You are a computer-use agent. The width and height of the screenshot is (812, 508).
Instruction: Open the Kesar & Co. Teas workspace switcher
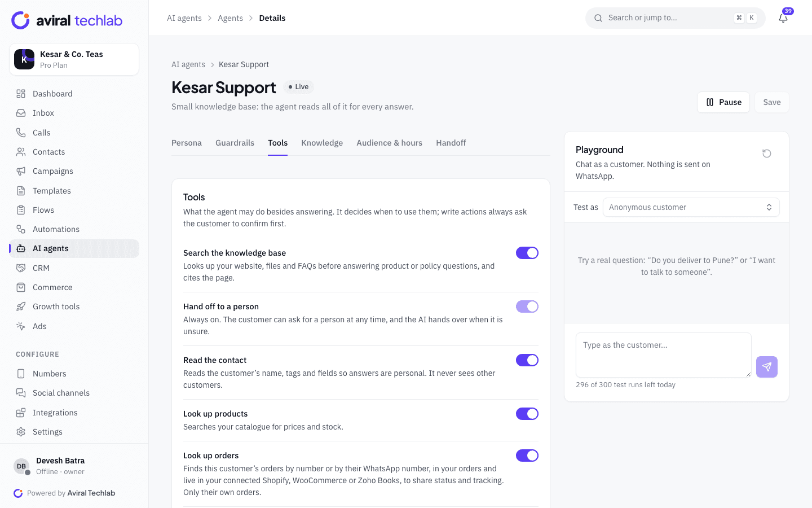[74, 59]
